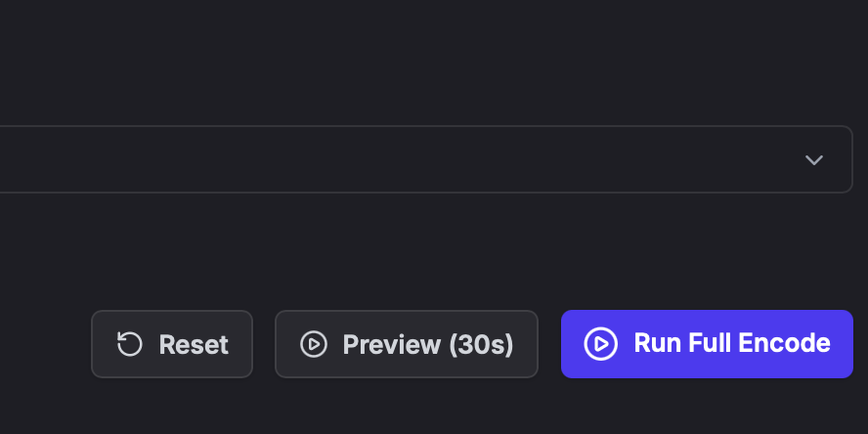Image resolution: width=868 pixels, height=434 pixels.
Task: Open the wide dropdown selector
Action: click(420, 159)
